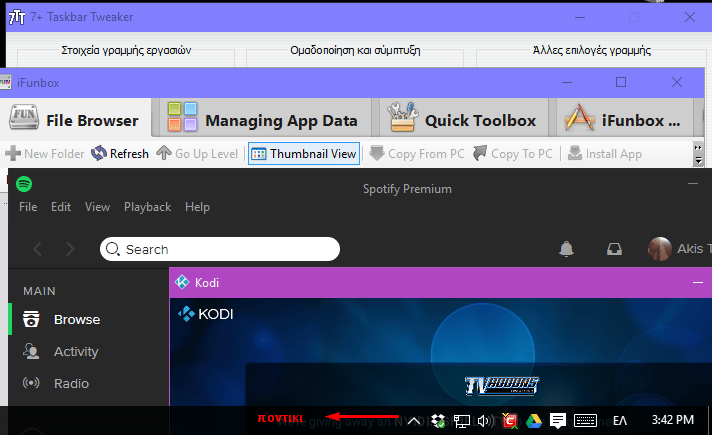Open volume tray icon

(x=485, y=421)
